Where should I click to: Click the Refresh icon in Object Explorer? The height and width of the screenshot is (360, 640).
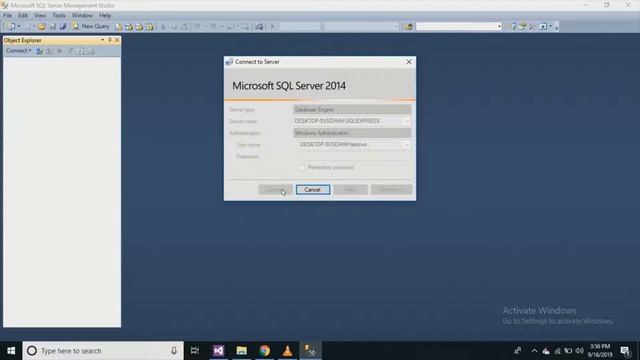pos(81,51)
